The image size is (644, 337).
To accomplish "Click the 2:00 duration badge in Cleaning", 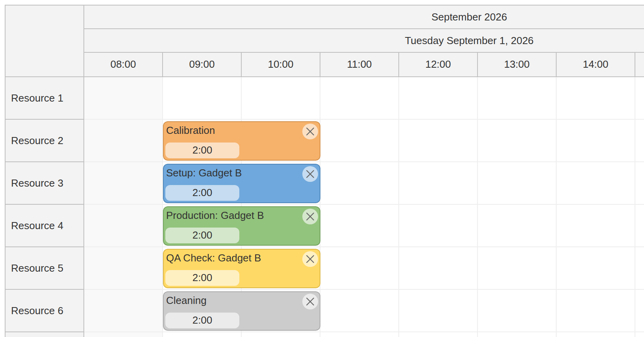I will click(202, 320).
